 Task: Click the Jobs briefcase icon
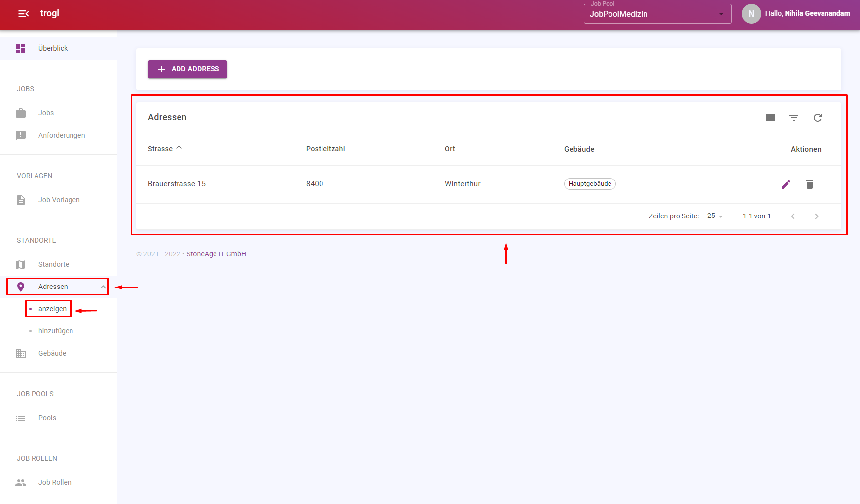[21, 113]
